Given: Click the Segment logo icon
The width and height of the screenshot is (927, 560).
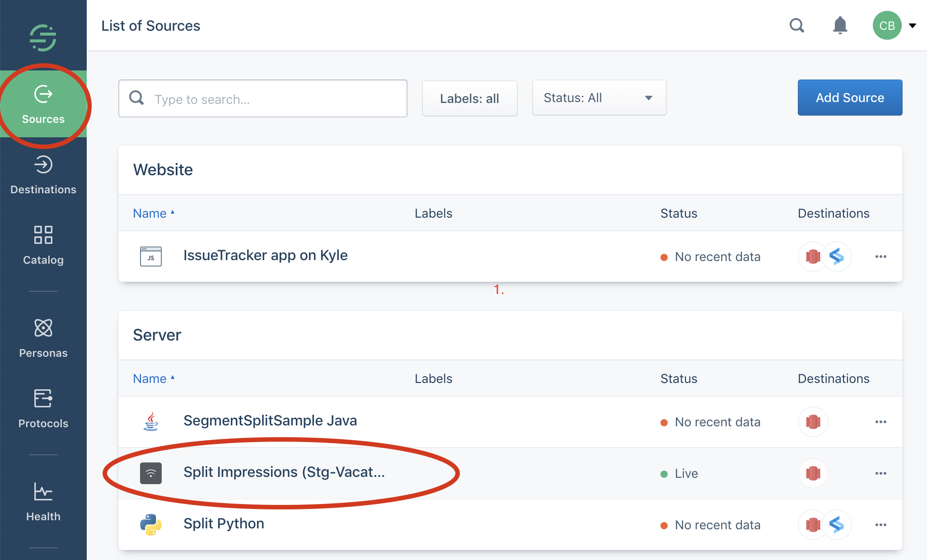Looking at the screenshot, I should pos(43,38).
